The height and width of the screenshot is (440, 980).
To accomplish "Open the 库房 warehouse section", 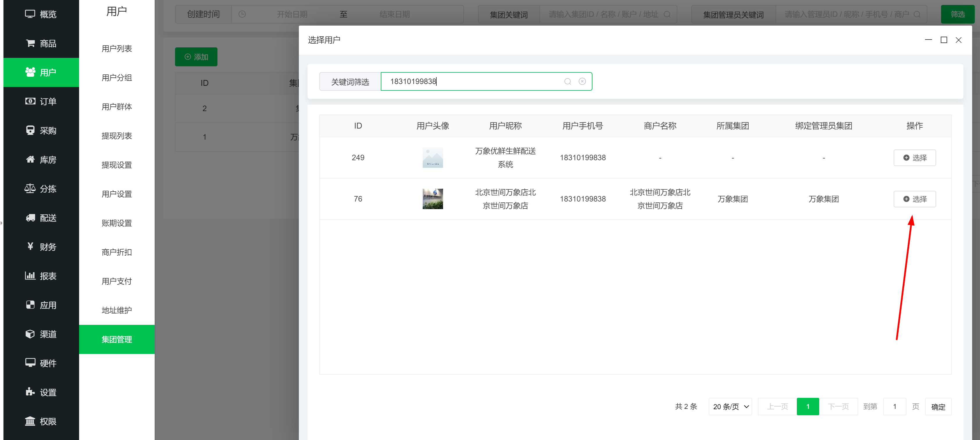I will click(41, 159).
